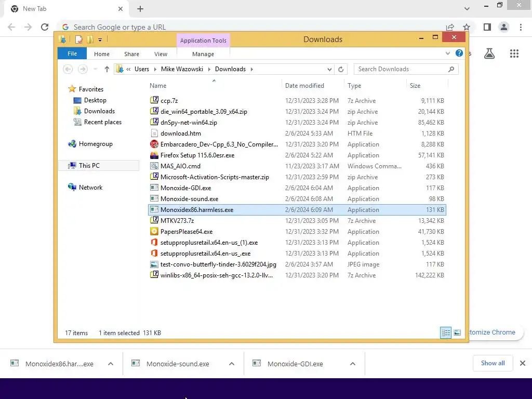532x399 pixels.
Task: Open the Home ribbon tab
Action: click(x=102, y=54)
